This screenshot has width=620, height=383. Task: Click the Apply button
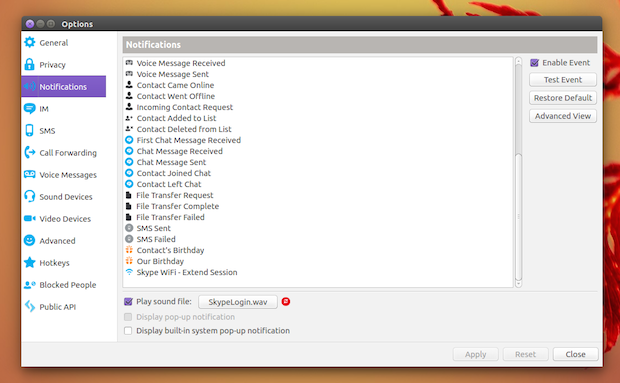[475, 354]
